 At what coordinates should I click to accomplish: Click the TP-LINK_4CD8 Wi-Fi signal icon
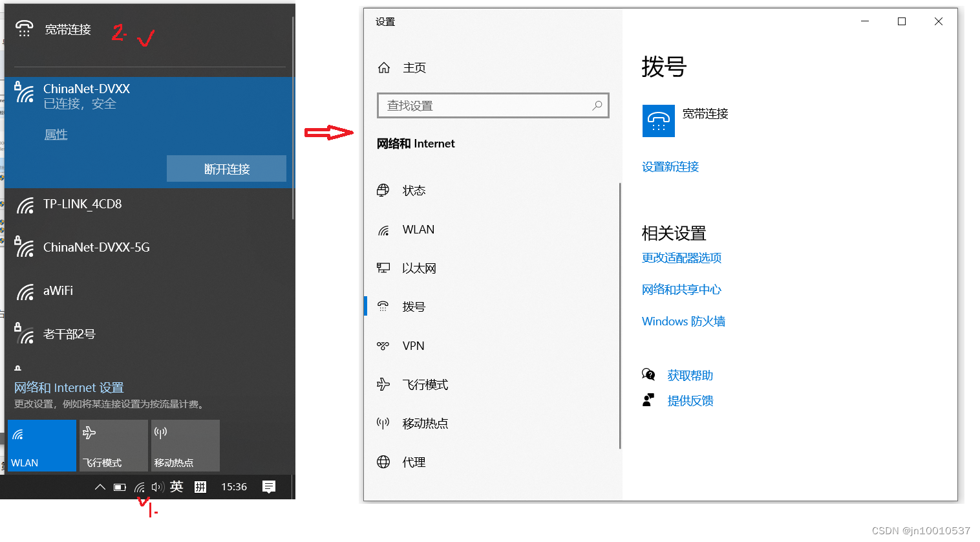click(25, 206)
